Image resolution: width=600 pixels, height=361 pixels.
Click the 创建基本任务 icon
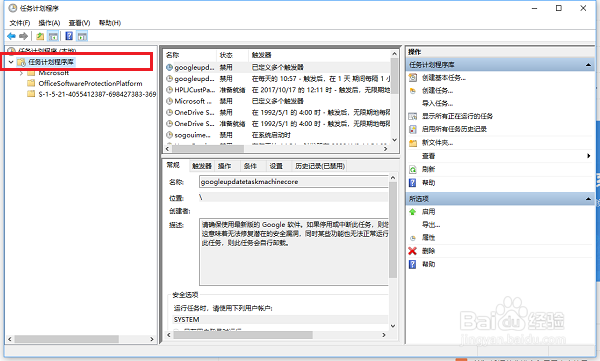[x=412, y=78]
